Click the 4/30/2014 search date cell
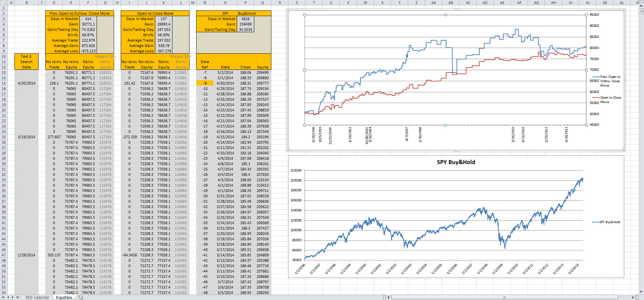The height and width of the screenshot is (300, 644). (x=26, y=83)
